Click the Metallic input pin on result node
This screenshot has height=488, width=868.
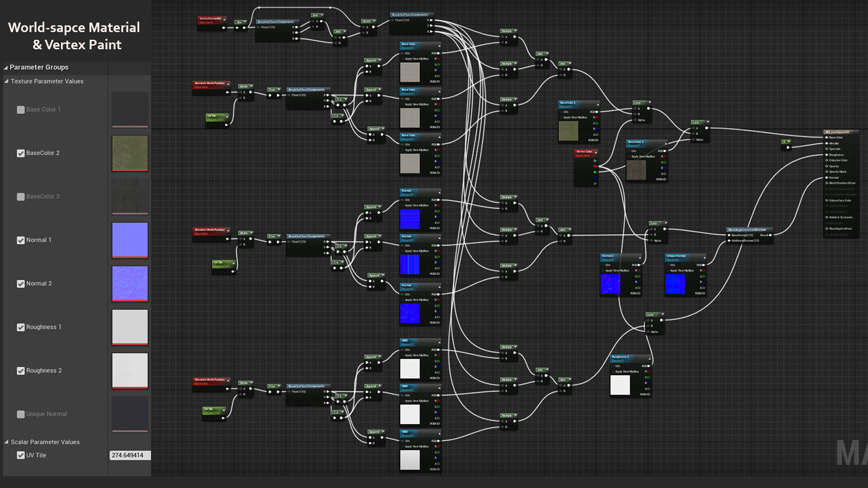(827, 143)
